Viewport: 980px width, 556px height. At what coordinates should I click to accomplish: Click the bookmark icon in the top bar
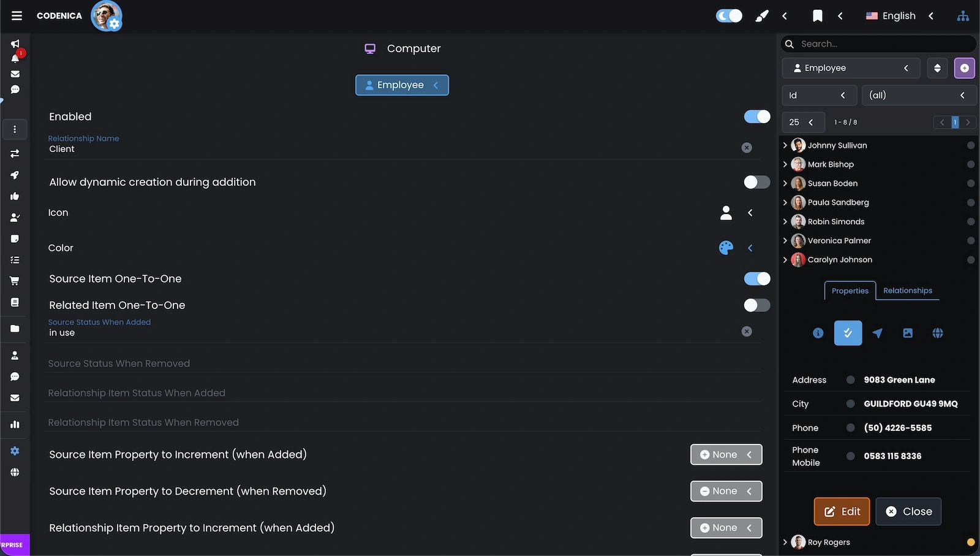818,16
